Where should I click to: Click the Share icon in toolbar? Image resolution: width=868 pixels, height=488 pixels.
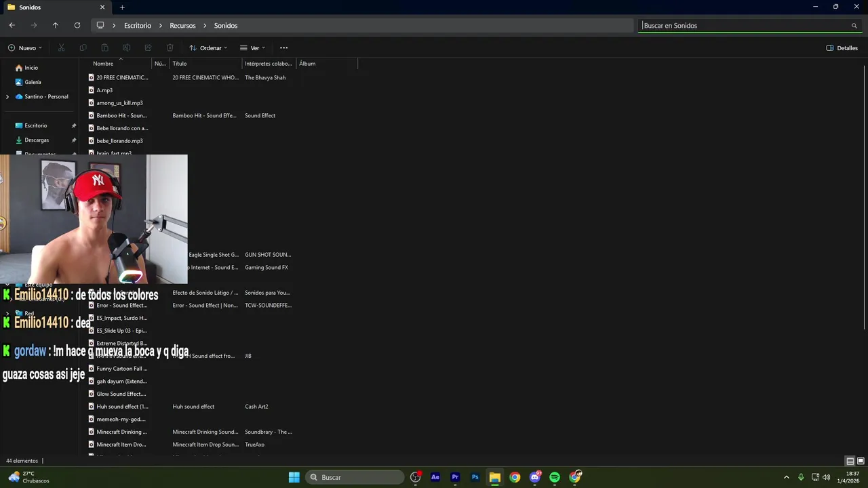148,48
